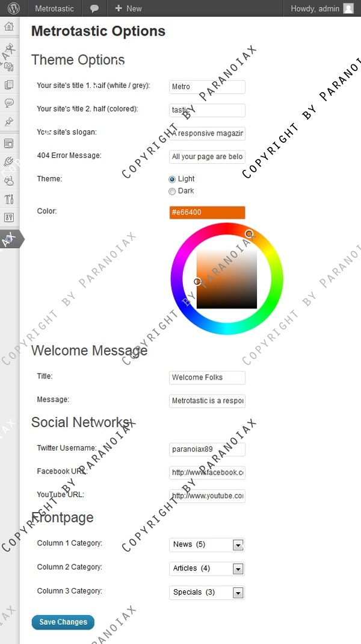The image size is (361, 644).
Task: Select the Dark theme radio
Action: pos(172,192)
